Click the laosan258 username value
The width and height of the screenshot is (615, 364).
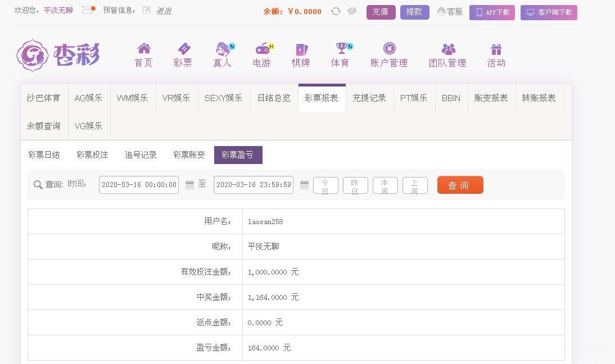pos(265,222)
